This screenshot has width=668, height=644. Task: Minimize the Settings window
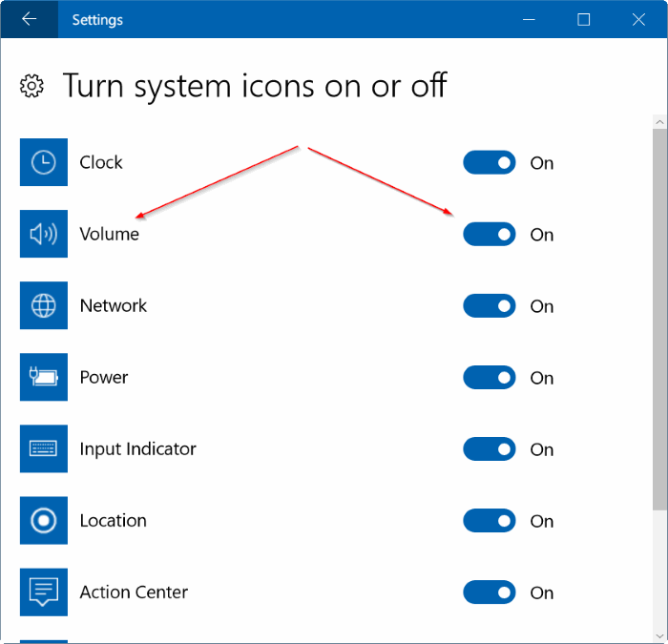[529, 19]
